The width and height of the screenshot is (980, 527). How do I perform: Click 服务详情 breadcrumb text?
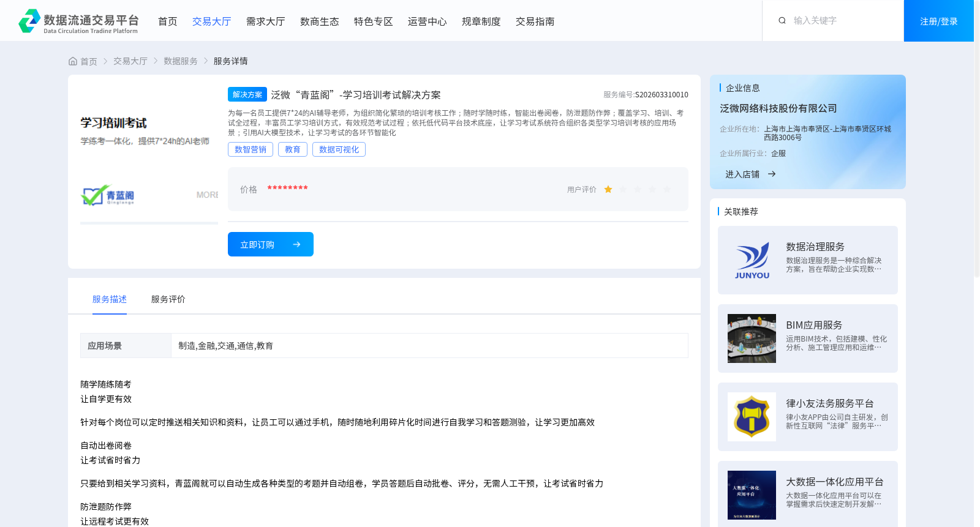tap(230, 61)
